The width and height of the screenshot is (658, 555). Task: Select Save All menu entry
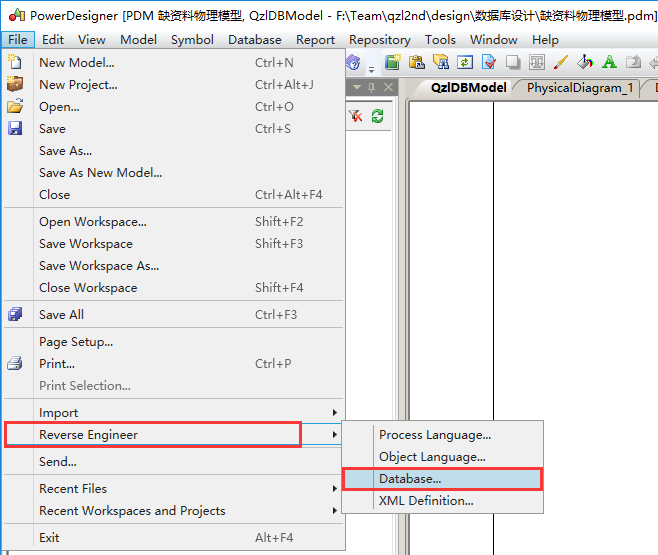click(x=174, y=315)
